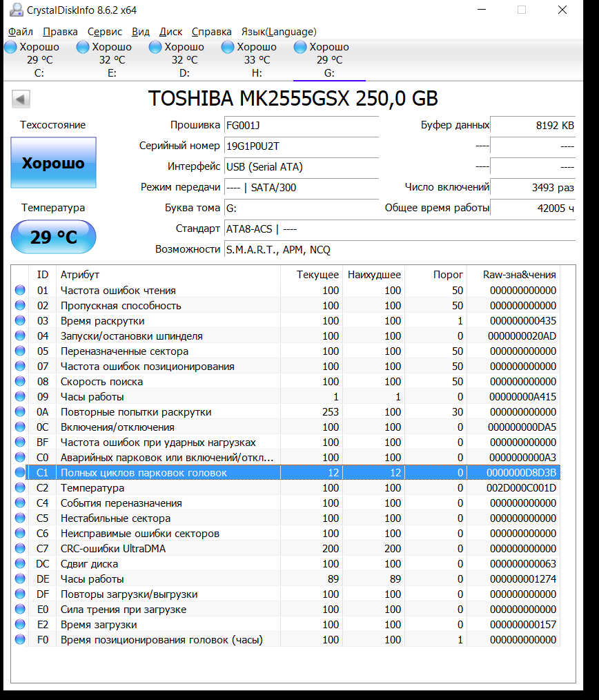Image resolution: width=599 pixels, height=700 pixels.
Task: Select disk H: at 33 °C
Action: pyautogui.click(x=257, y=60)
